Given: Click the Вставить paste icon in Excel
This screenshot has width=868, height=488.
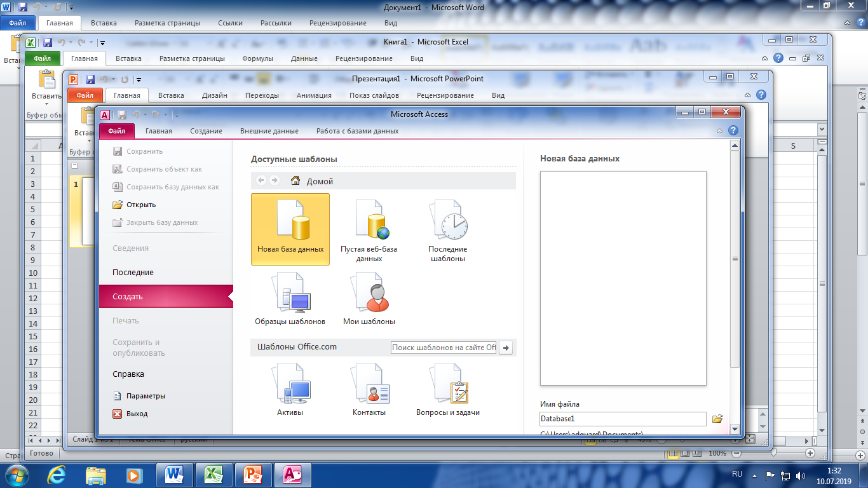Looking at the screenshot, I should pos(46,80).
